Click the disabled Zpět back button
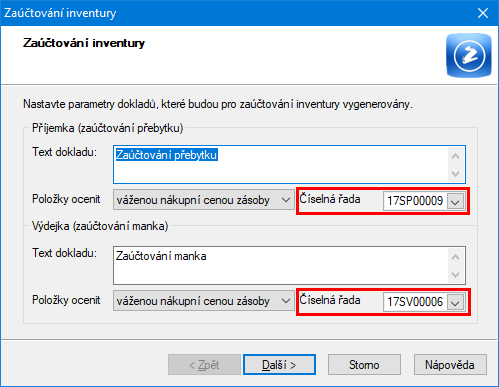This screenshot has width=499, height=387. pos(204,365)
